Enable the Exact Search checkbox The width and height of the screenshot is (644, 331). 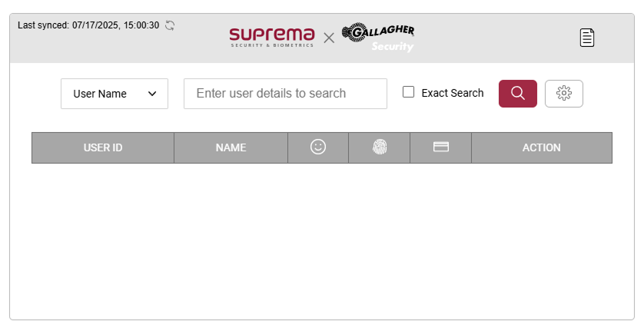pyautogui.click(x=409, y=92)
